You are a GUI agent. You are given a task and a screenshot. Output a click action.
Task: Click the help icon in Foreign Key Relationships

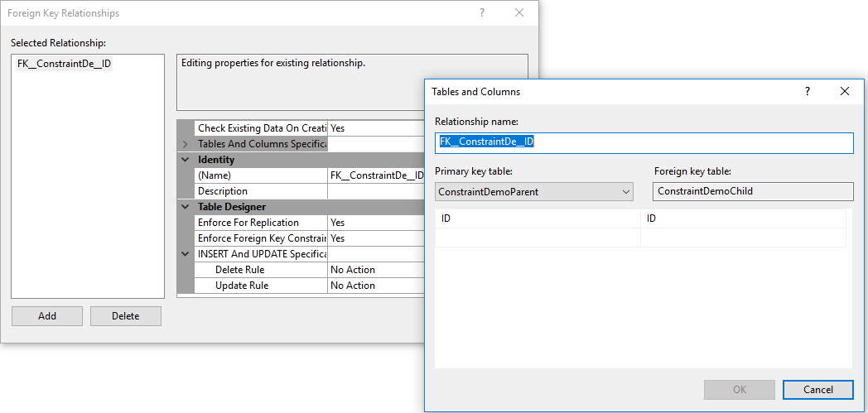pos(482,13)
